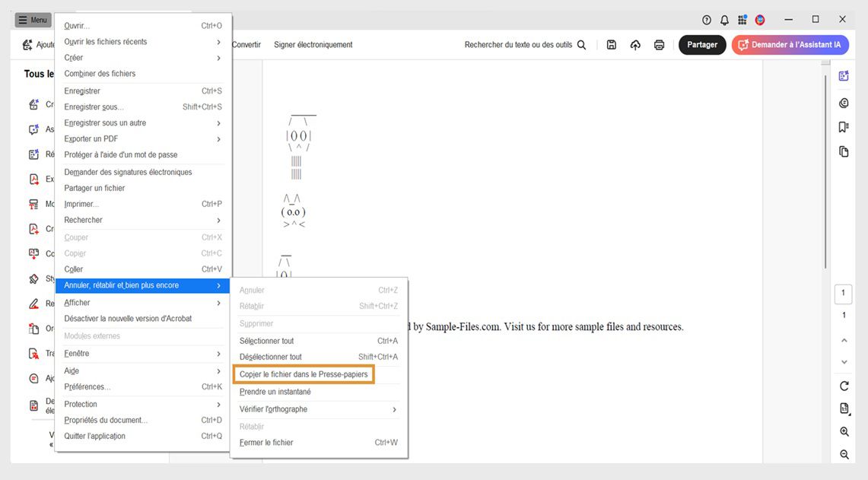
Task: Open AI assistant panel icon in right rail
Action: click(x=844, y=76)
